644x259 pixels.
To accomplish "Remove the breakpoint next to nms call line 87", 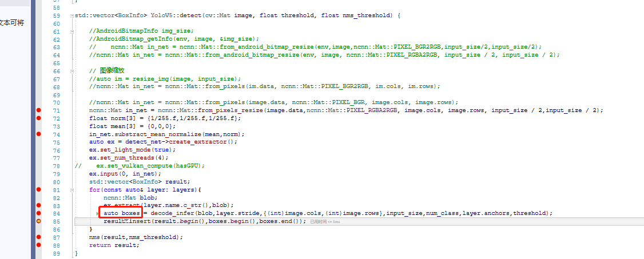I will pos(39,237).
